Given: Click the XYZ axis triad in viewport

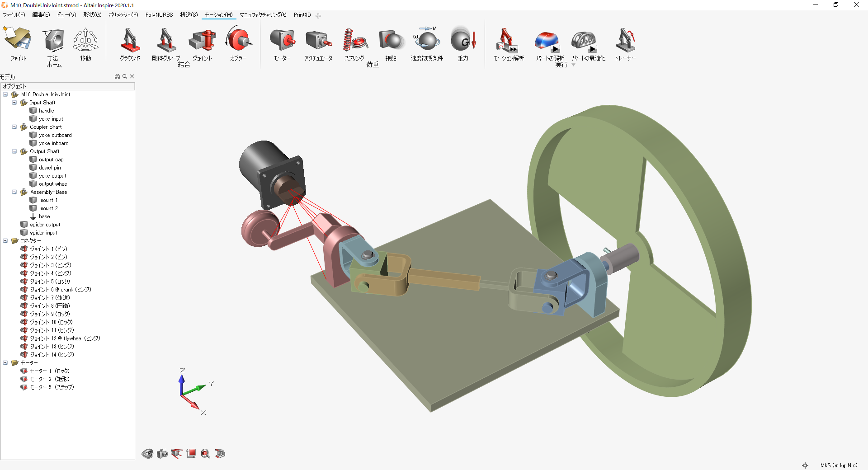Looking at the screenshot, I should (x=195, y=390).
